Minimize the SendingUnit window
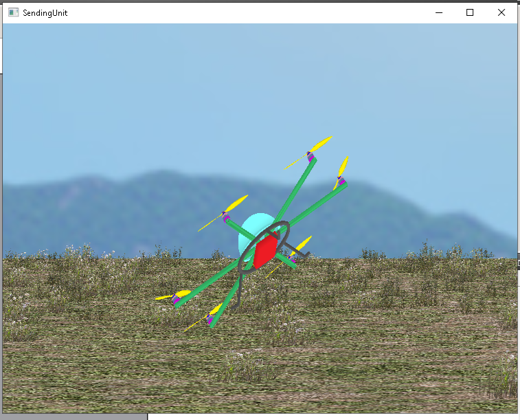The image size is (520, 420). 438,12
